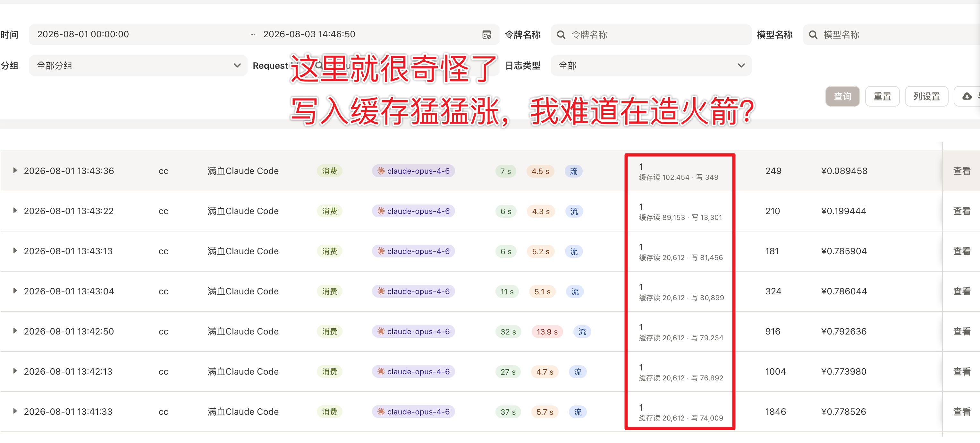Click the cost ¥0.792636 cell
Viewport: 980px width, 443px height.
(x=844, y=331)
